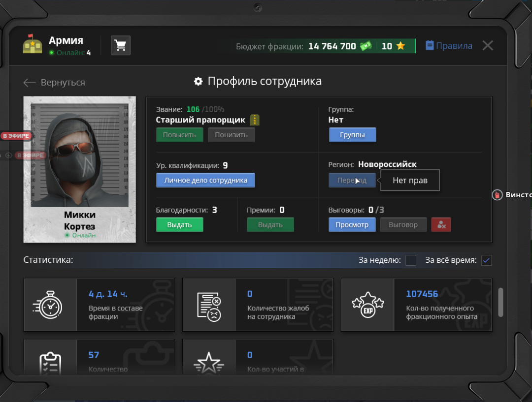The image size is (532, 402).
Task: Click the back arrow beside Вернуться
Action: (x=30, y=83)
